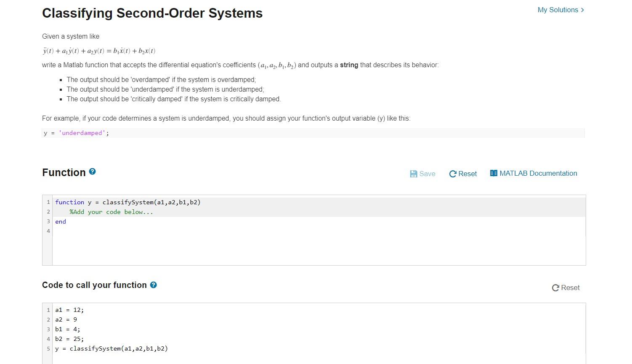
Task: Select the MATLAB Documentation table icon
Action: tap(493, 173)
